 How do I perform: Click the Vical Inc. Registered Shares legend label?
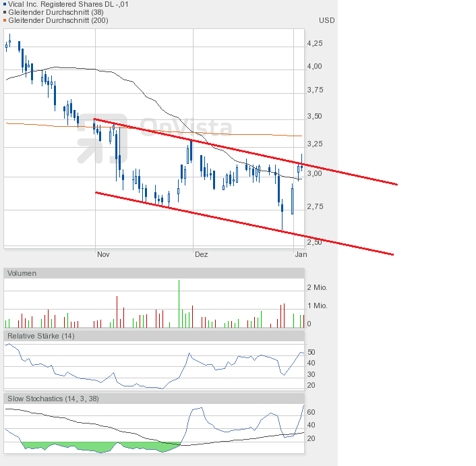(68, 4)
